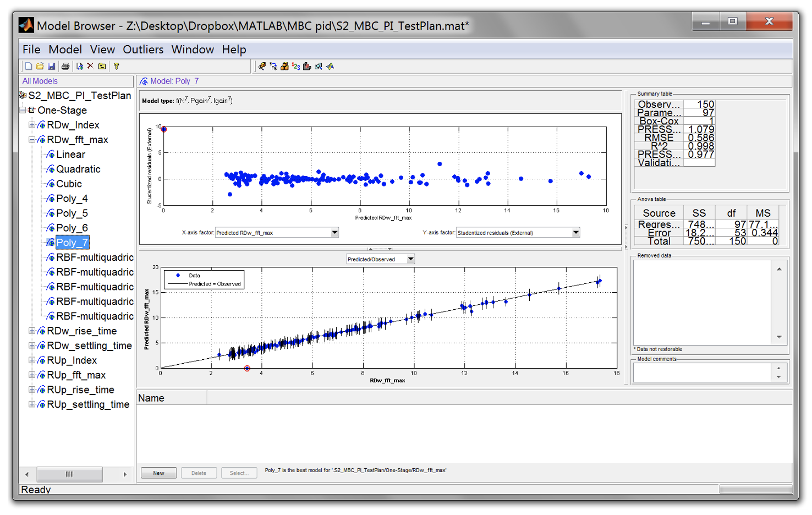
Task: Expand the RDw_settling_time tree node
Action: point(32,346)
